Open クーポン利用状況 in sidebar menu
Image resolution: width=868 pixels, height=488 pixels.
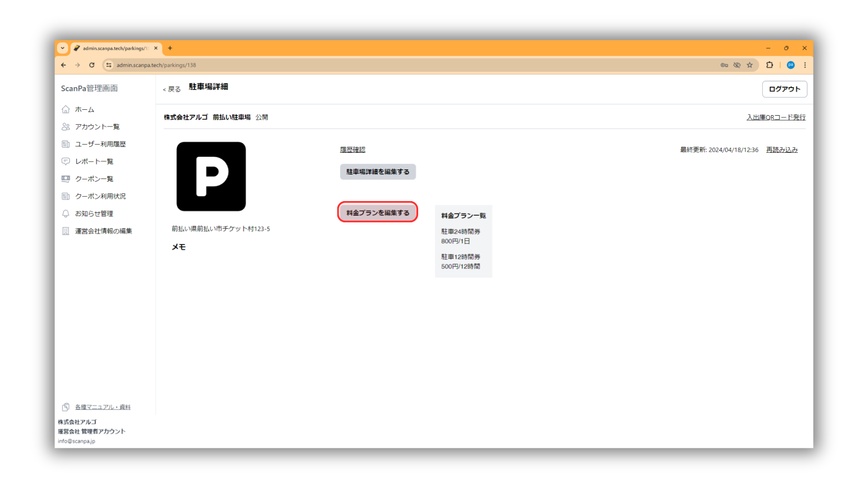[100, 196]
